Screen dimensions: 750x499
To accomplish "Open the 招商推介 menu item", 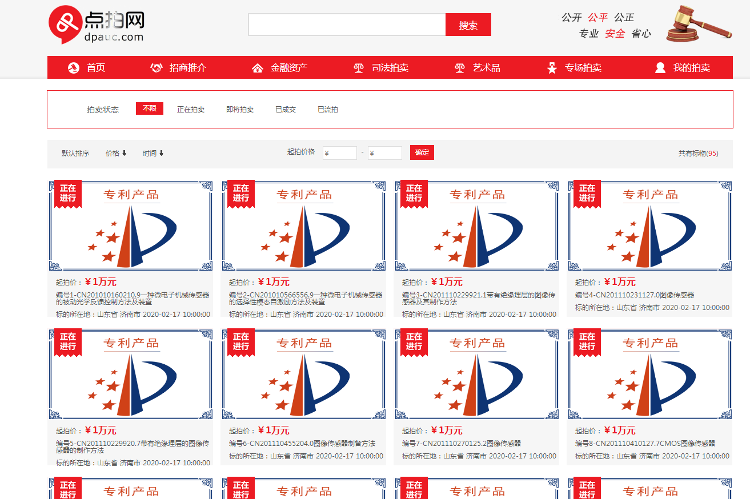I will tap(188, 68).
